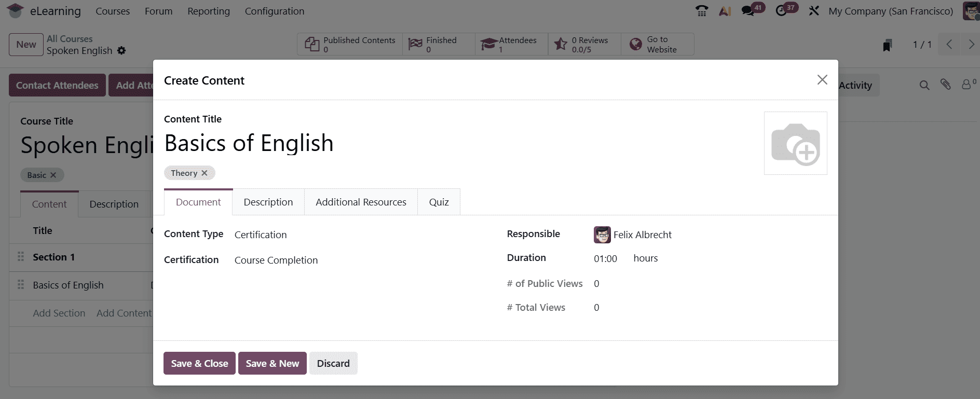Open the Certification dropdown showing Course Completion
Screen dimensions: 980x399
point(358,260)
